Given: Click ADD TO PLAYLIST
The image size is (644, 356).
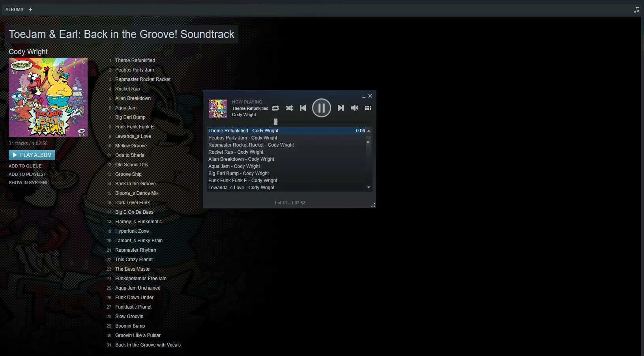Looking at the screenshot, I should pyautogui.click(x=27, y=174).
